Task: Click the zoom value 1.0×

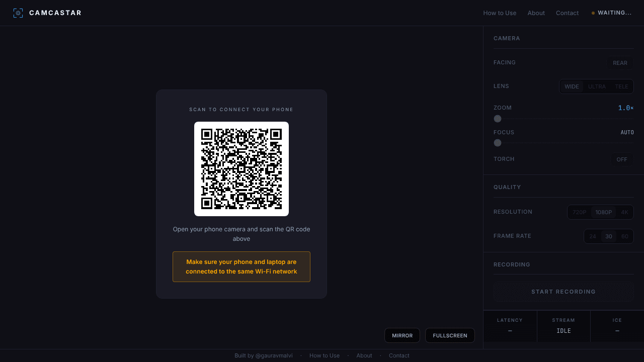Action: click(x=626, y=108)
